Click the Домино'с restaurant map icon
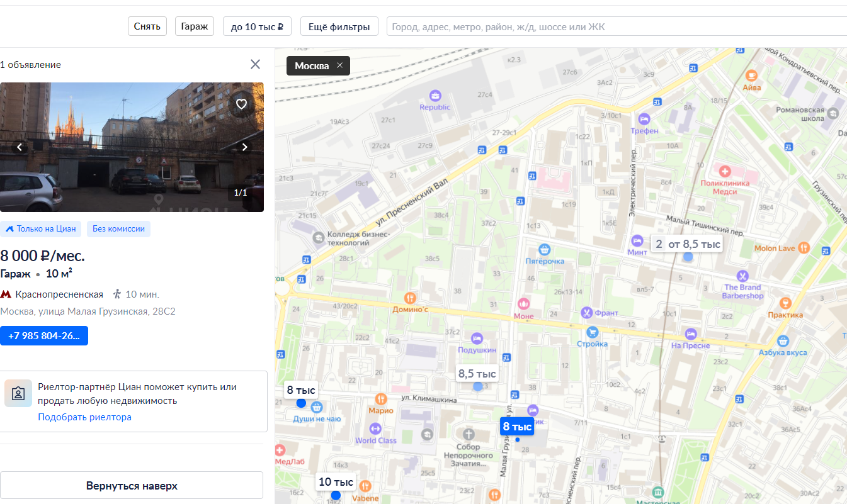This screenshot has width=847, height=504. tap(411, 298)
